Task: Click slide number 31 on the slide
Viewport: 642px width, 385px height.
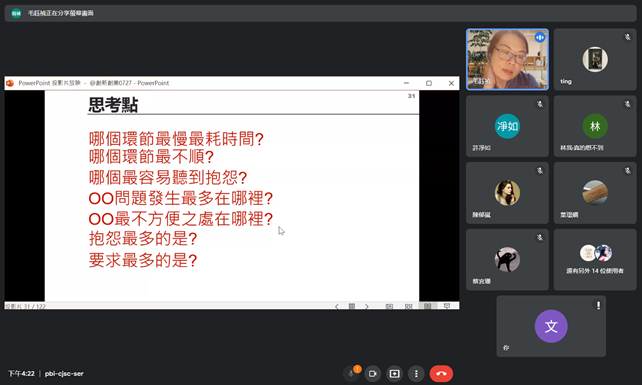Action: coord(411,96)
